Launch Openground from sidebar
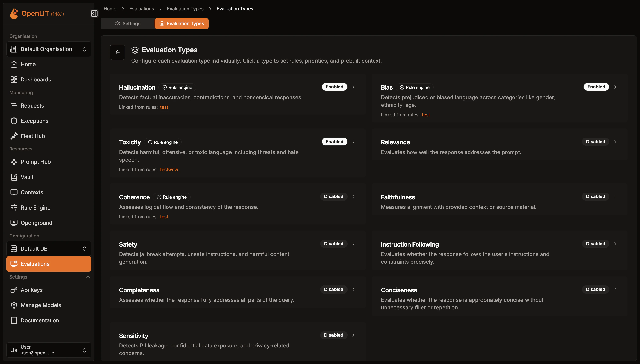The height and width of the screenshot is (364, 640). [36, 223]
